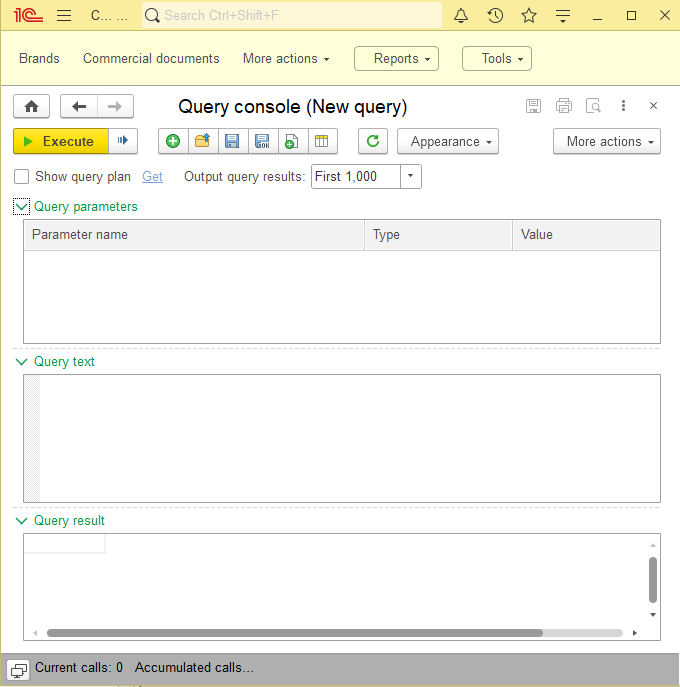Go back using the left arrow
The height and width of the screenshot is (687, 680).
point(79,107)
